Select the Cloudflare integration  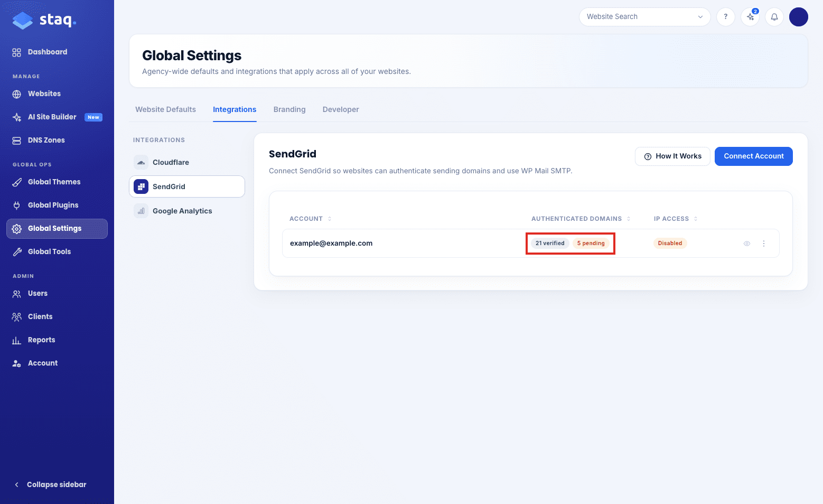coord(187,162)
